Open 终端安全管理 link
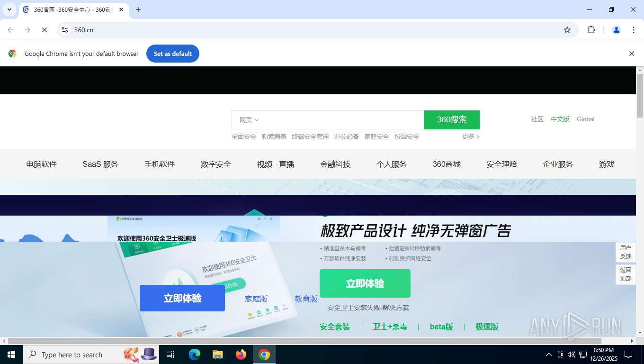 click(310, 136)
